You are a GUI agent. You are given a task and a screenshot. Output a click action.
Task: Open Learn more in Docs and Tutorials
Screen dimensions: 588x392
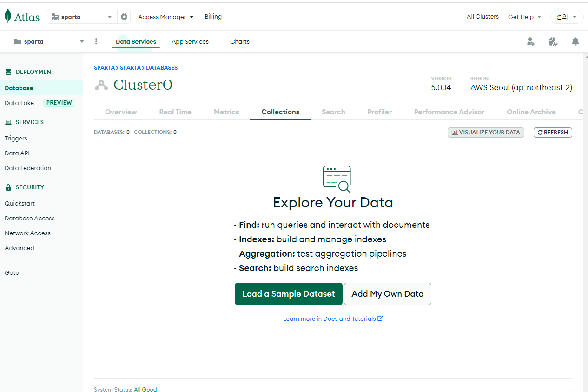pyautogui.click(x=333, y=319)
